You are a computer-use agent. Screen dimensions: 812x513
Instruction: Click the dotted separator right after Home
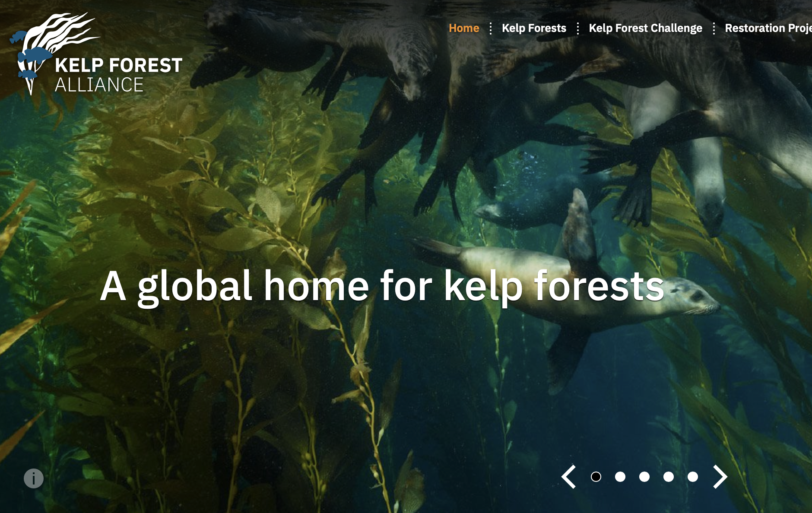pyautogui.click(x=491, y=28)
